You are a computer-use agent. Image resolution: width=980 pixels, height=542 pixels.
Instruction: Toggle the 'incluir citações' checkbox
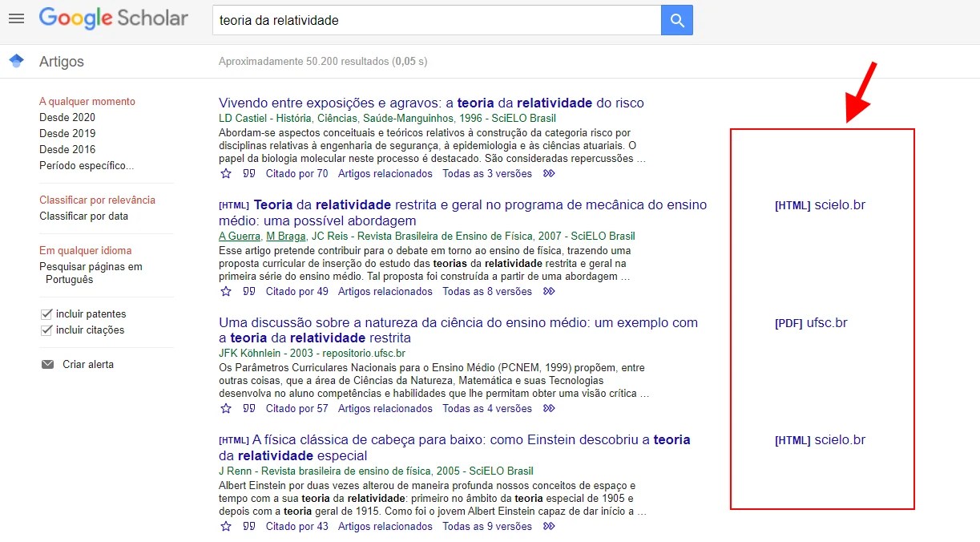coord(46,330)
